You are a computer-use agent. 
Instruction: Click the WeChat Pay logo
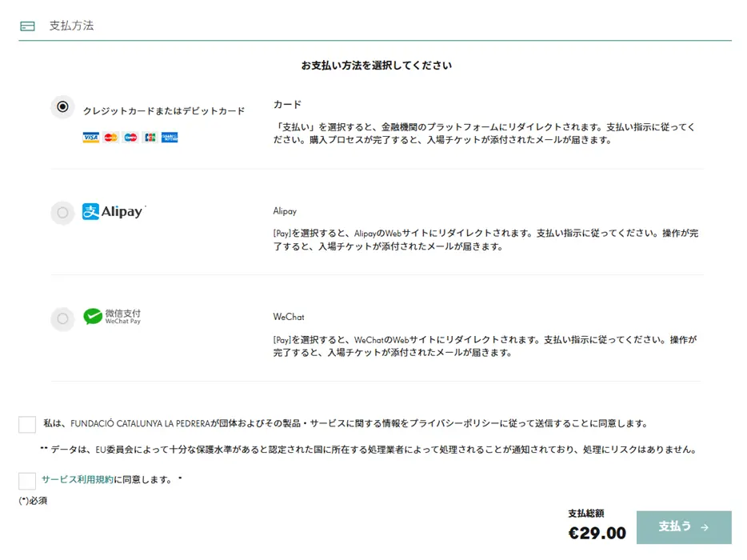click(x=112, y=317)
